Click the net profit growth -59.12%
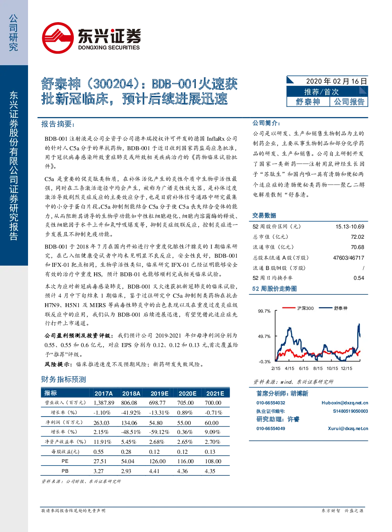 pyautogui.click(x=159, y=432)
